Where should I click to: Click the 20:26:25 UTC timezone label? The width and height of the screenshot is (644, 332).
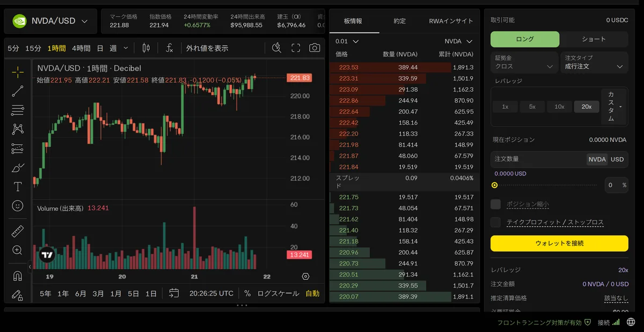(211, 293)
